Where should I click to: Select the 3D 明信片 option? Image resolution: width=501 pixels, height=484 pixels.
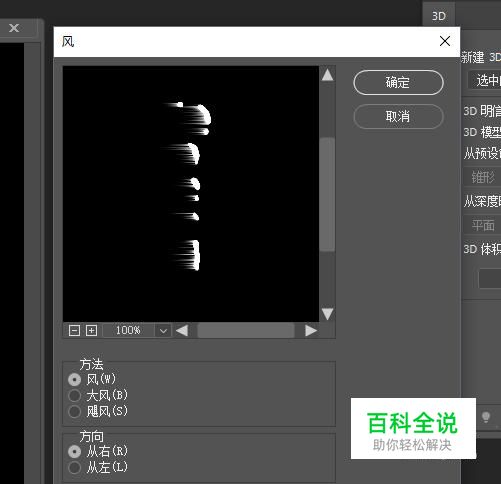click(482, 111)
